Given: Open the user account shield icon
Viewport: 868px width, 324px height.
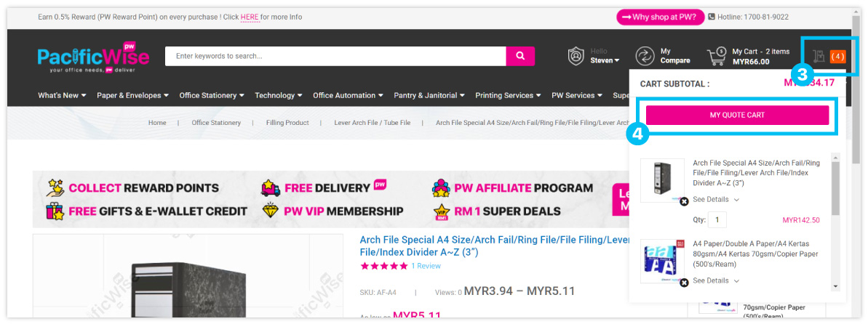Looking at the screenshot, I should [576, 56].
